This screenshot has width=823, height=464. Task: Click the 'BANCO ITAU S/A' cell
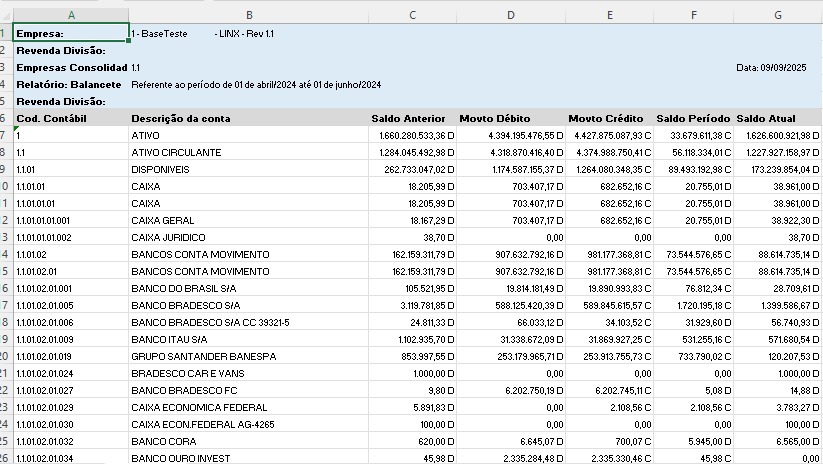click(x=249, y=339)
